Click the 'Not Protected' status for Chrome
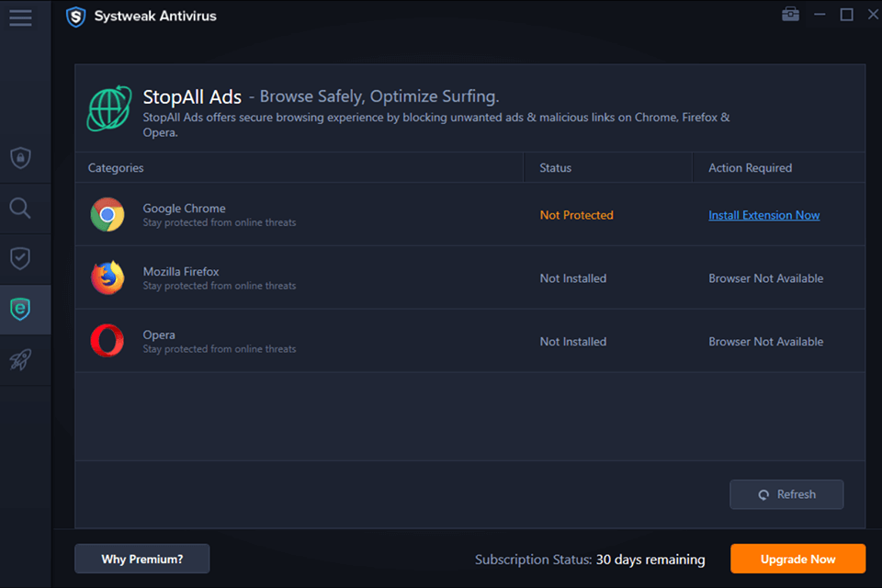882x588 pixels. [x=577, y=215]
